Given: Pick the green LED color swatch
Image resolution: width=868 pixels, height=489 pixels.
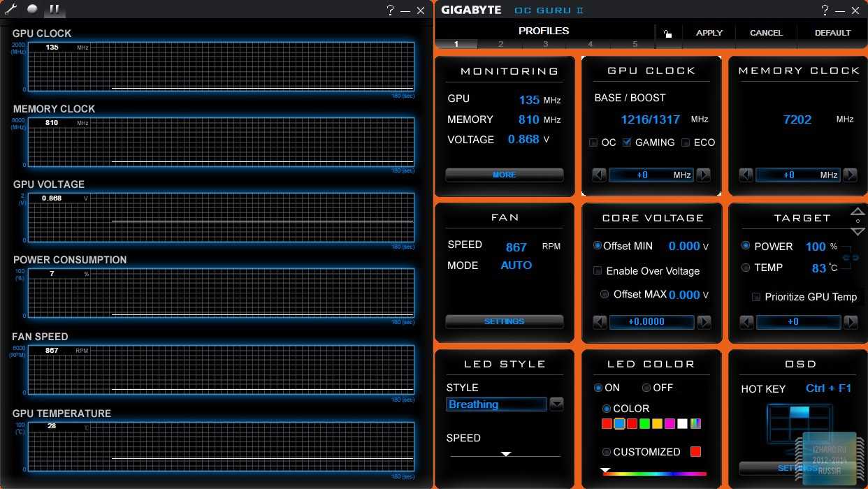Looking at the screenshot, I should tap(644, 424).
